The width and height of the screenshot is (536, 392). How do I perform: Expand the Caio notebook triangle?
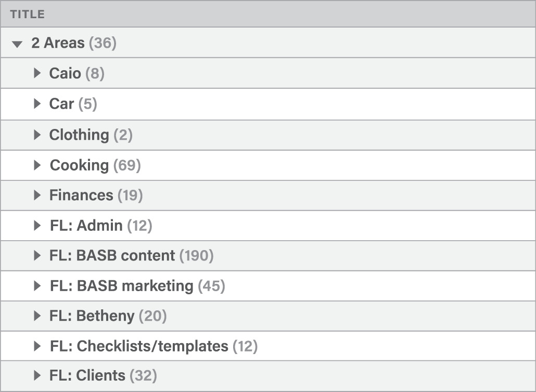pyautogui.click(x=36, y=73)
